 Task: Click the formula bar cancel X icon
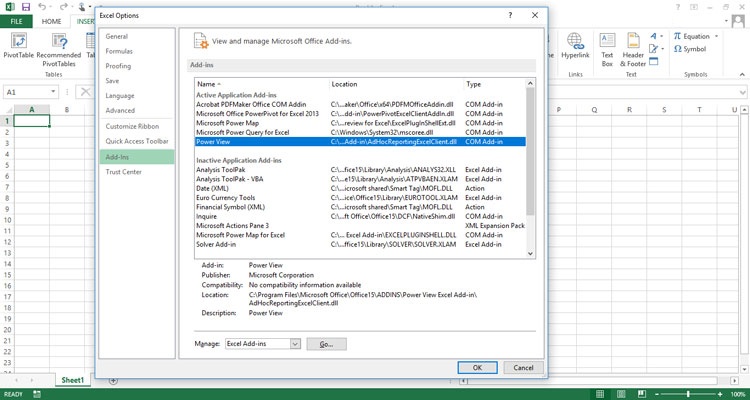point(86,92)
